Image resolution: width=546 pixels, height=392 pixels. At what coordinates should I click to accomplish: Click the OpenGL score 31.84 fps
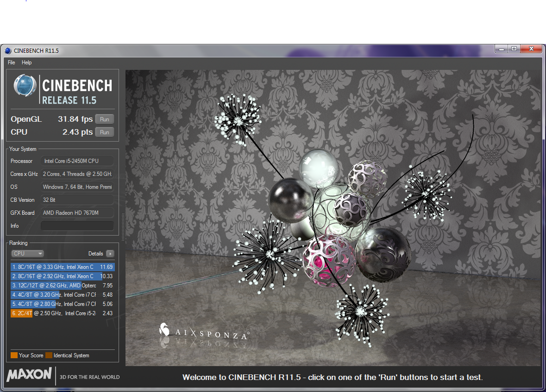click(75, 119)
